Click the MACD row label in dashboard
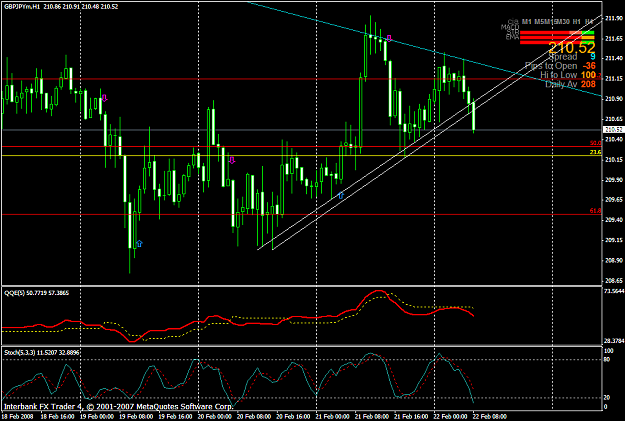This screenshot has height=421, width=625. 510,27
